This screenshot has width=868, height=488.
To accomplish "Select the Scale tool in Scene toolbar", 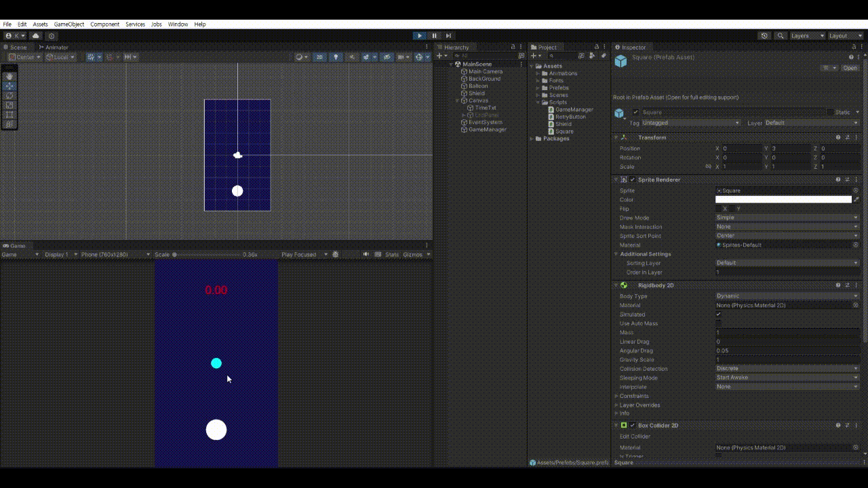I will click(9, 105).
